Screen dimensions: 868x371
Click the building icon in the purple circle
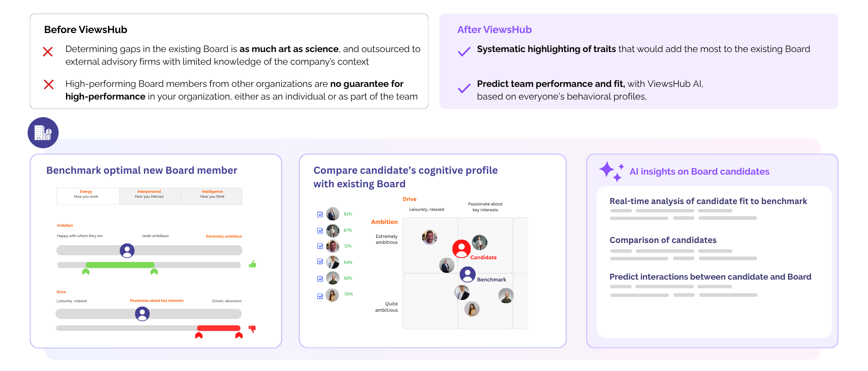[43, 133]
